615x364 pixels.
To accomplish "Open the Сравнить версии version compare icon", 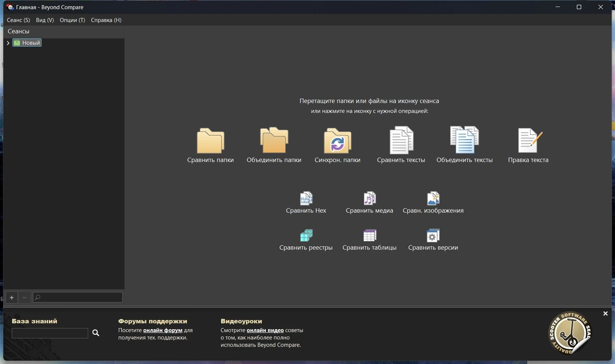I will (433, 235).
